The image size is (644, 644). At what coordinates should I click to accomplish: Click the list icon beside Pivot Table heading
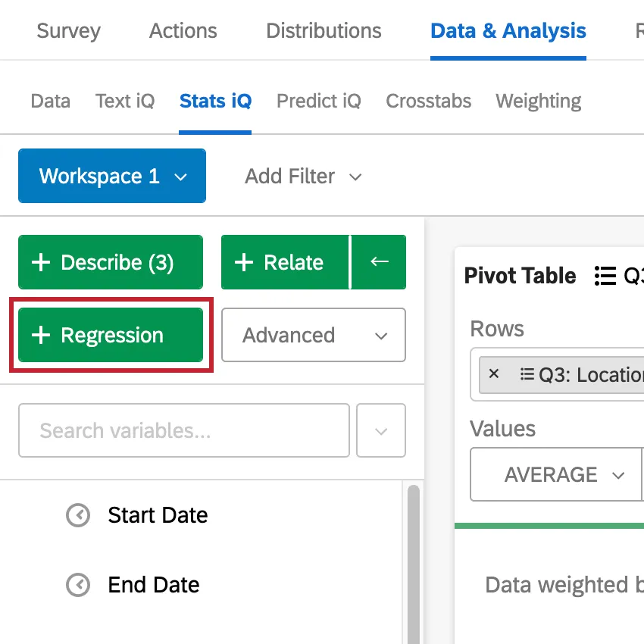[x=606, y=276]
